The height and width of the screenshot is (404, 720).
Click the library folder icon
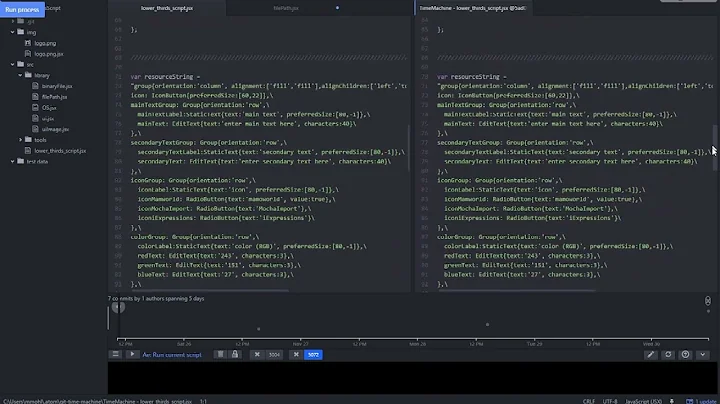28,75
